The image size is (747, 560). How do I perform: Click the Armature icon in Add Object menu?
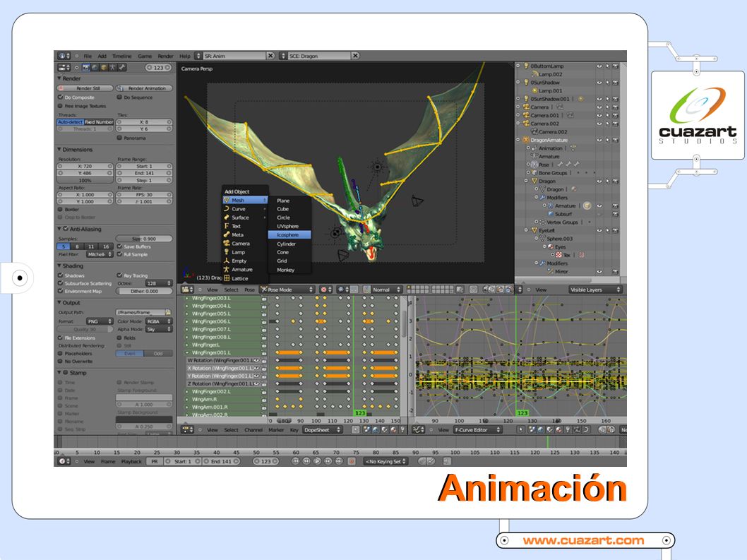click(227, 269)
